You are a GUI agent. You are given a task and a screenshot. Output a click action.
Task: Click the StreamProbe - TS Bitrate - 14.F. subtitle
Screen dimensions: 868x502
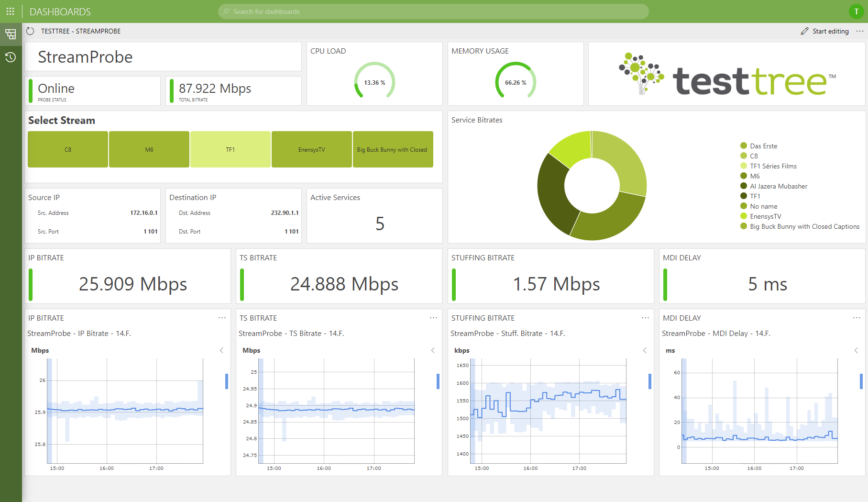pos(291,334)
